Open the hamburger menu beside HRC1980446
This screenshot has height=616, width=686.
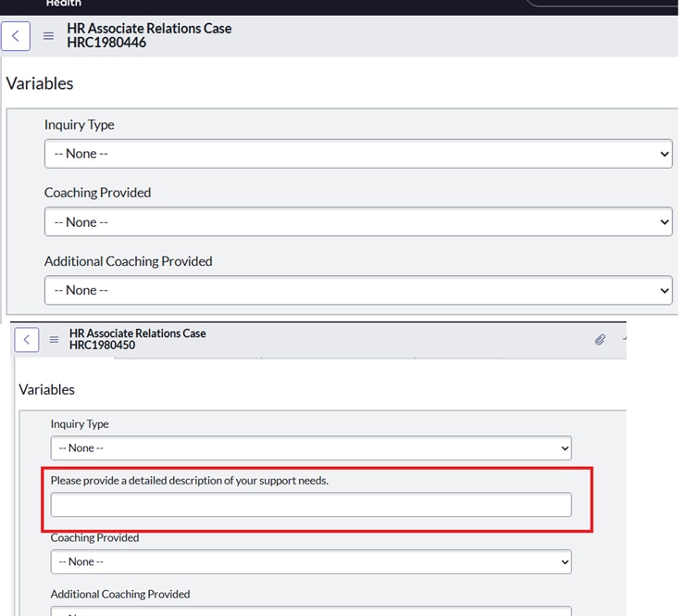click(x=48, y=36)
